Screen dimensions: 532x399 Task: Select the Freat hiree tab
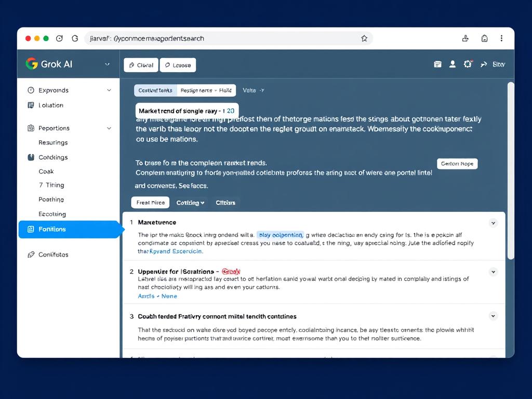tap(150, 203)
